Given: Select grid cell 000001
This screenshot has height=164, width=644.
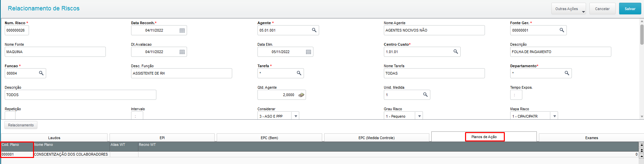Looking at the screenshot, I should (x=17, y=154).
